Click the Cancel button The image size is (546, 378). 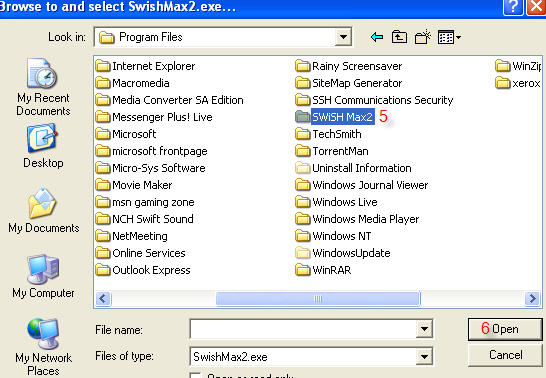[x=505, y=355]
